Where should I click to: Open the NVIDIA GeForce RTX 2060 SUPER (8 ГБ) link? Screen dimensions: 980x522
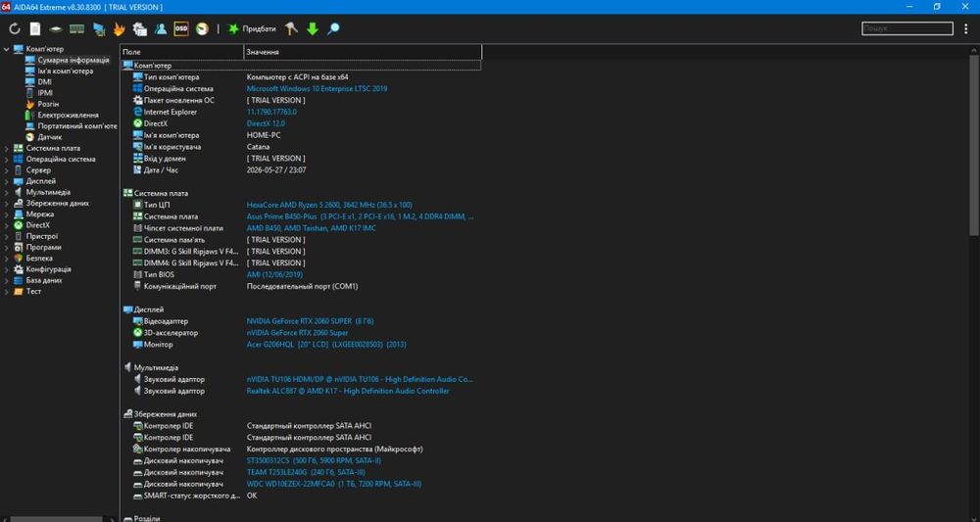310,321
